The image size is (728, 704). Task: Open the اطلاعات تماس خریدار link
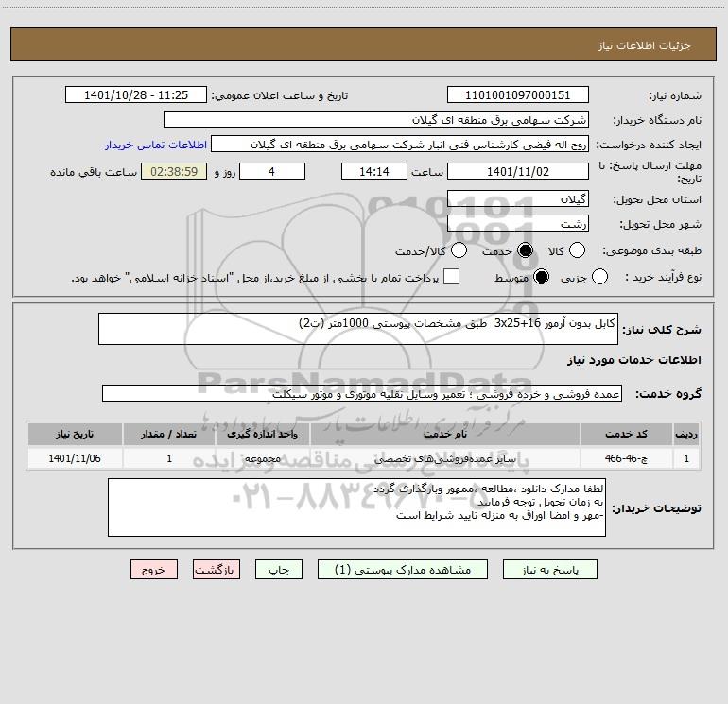pos(156,145)
